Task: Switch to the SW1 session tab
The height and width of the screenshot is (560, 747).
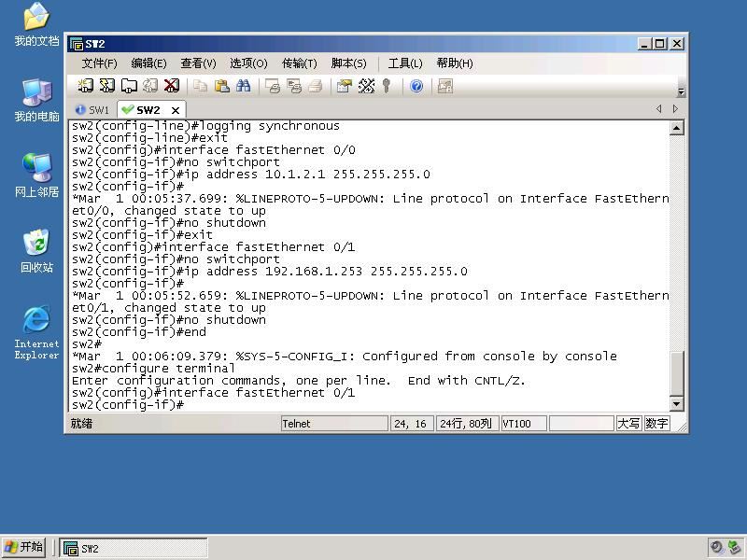Action: (x=92, y=110)
